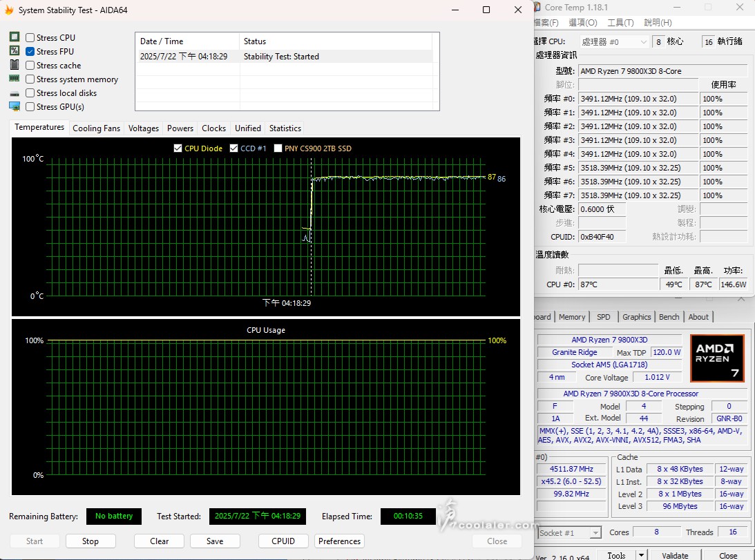
Task: Click the monitor icon beside Stress GPU(s)
Action: (x=15, y=106)
